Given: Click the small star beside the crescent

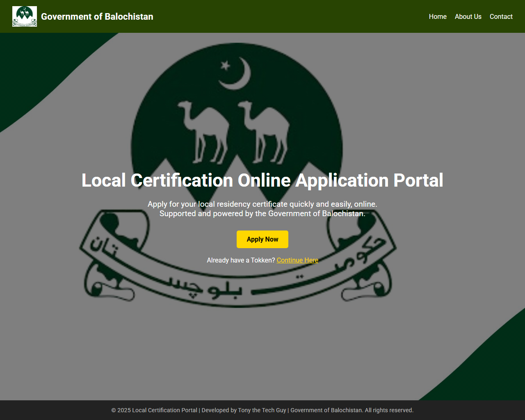Looking at the screenshot, I should click(225, 65).
